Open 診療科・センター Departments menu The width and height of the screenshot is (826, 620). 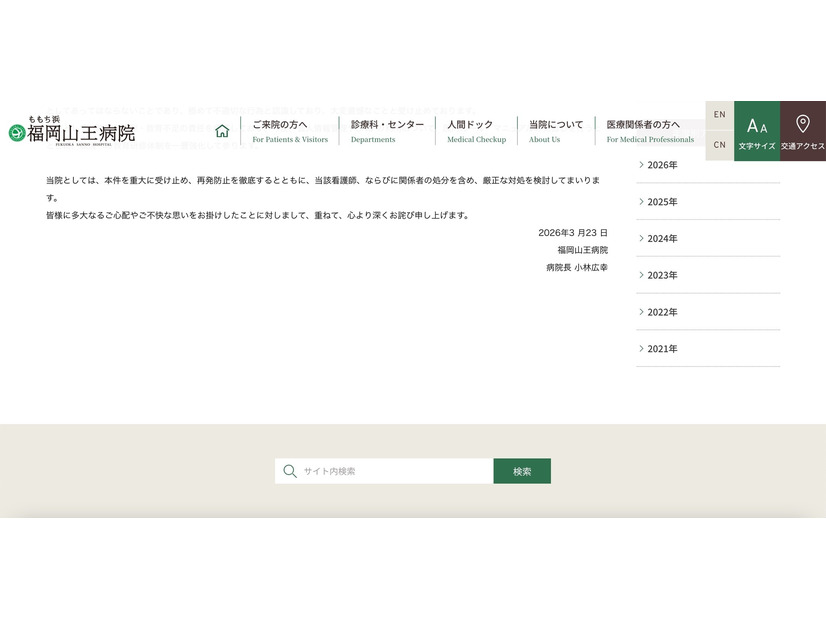[387, 131]
